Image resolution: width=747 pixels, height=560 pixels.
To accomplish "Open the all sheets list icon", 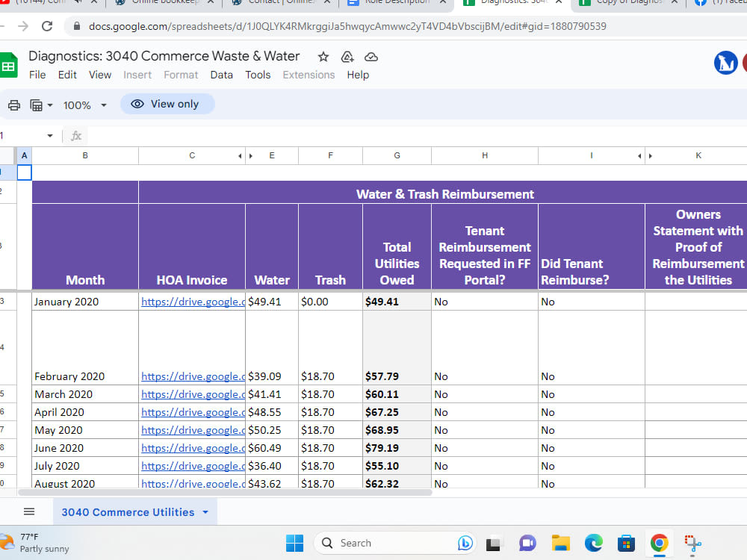I will point(29,511).
